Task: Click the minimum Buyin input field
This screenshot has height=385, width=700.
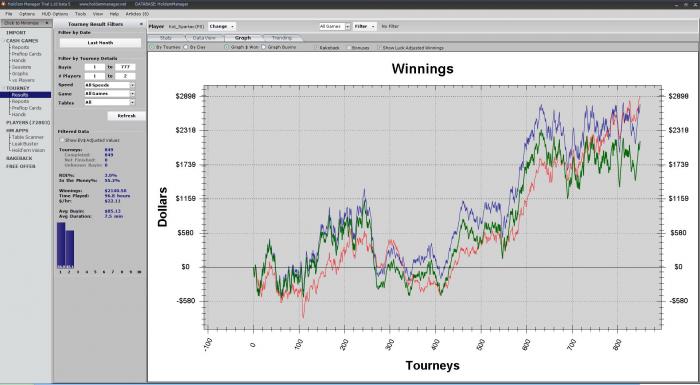Action: coord(95,67)
